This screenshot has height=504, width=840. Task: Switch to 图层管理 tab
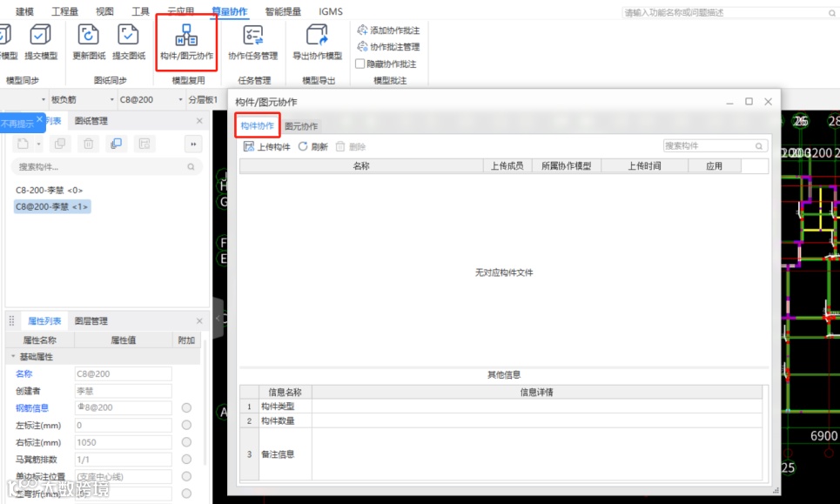(x=91, y=321)
